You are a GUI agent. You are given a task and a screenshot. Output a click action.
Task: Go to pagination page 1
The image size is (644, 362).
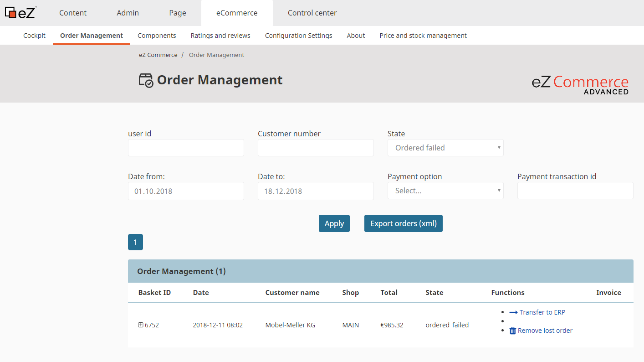(x=135, y=242)
